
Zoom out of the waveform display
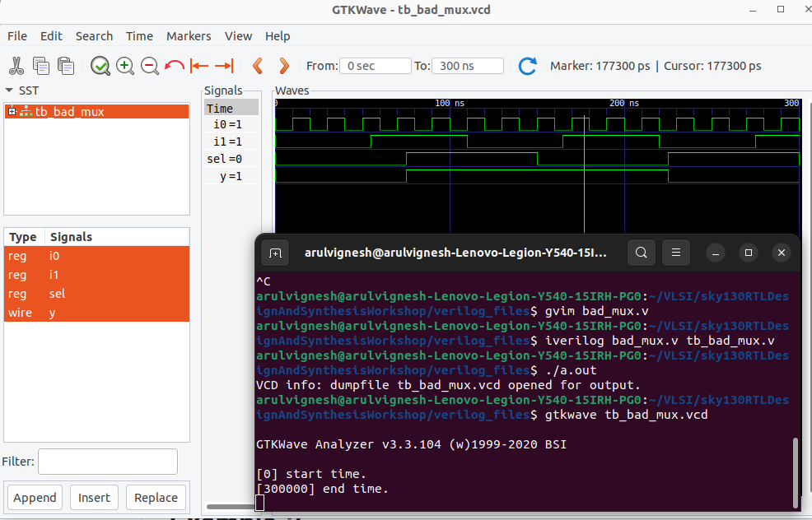(150, 66)
